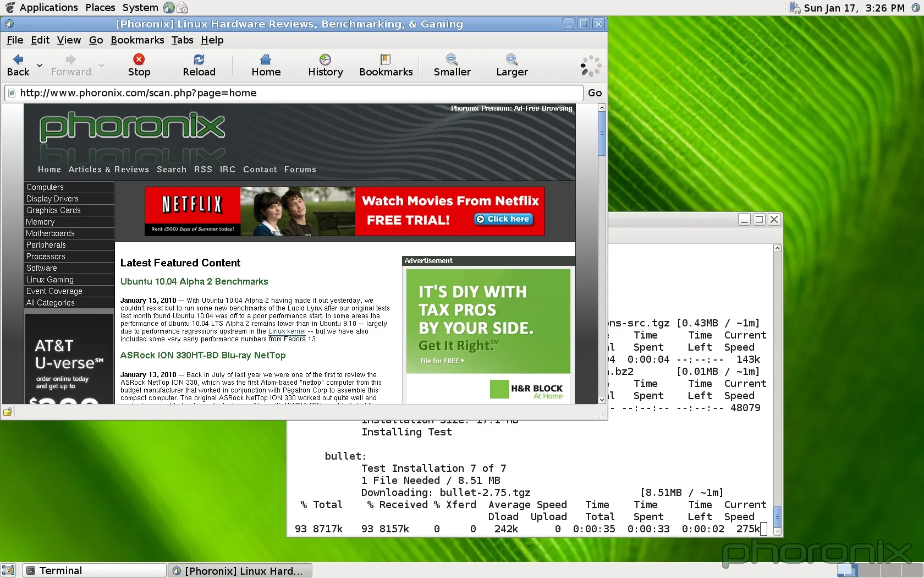The height and width of the screenshot is (578, 924).
Task: Open the Go menu
Action: pyautogui.click(x=96, y=40)
